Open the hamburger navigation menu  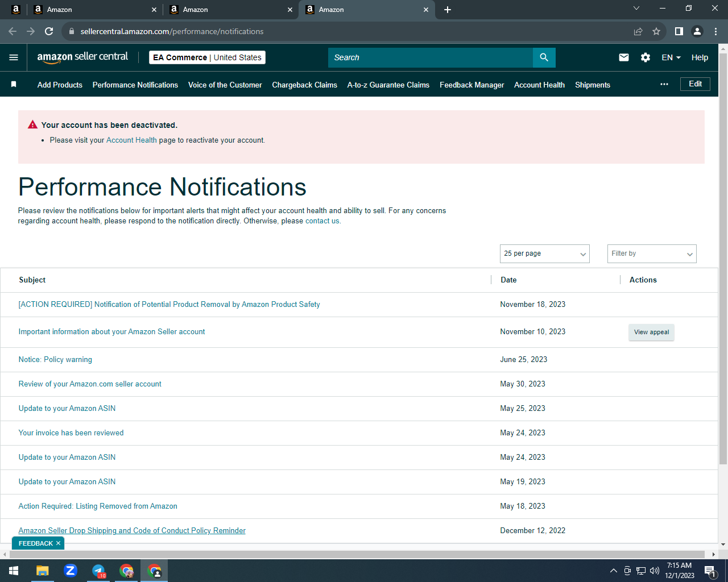click(x=14, y=57)
